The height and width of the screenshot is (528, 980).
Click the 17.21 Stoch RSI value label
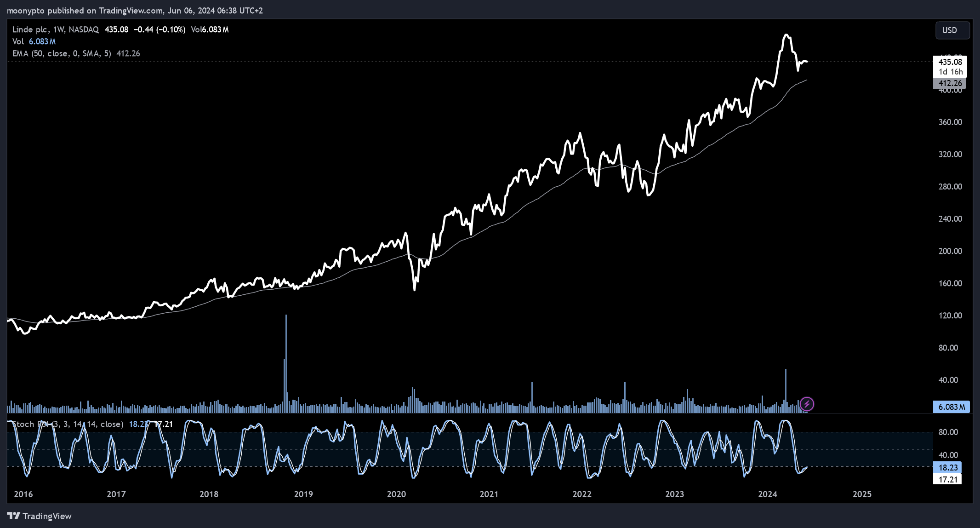[x=947, y=480]
